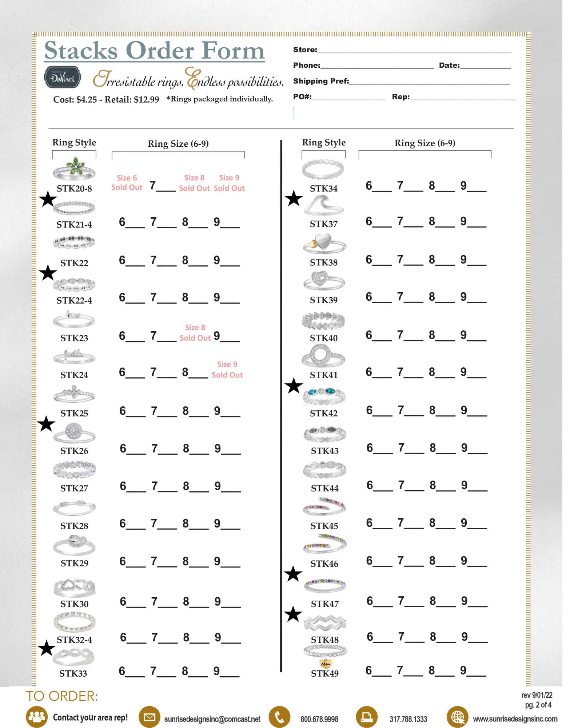
Task: Click the sunrisedesignsinc@comcast.net email address
Action: tap(212, 719)
